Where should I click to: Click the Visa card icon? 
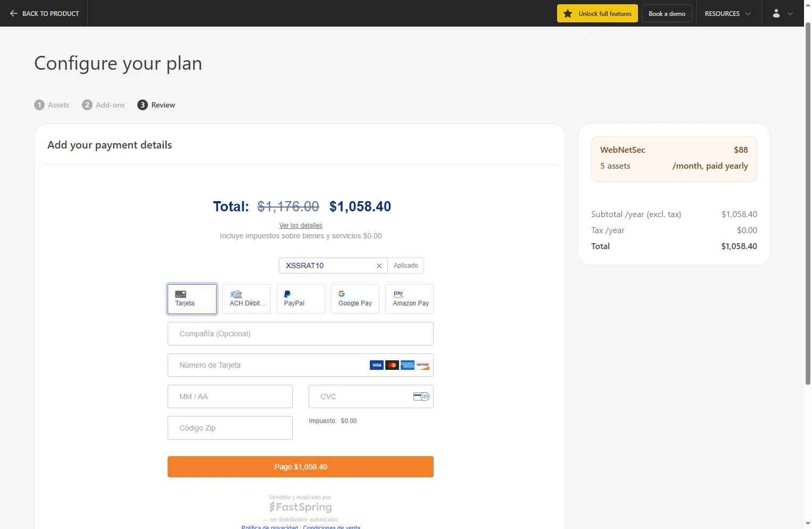[x=376, y=365]
